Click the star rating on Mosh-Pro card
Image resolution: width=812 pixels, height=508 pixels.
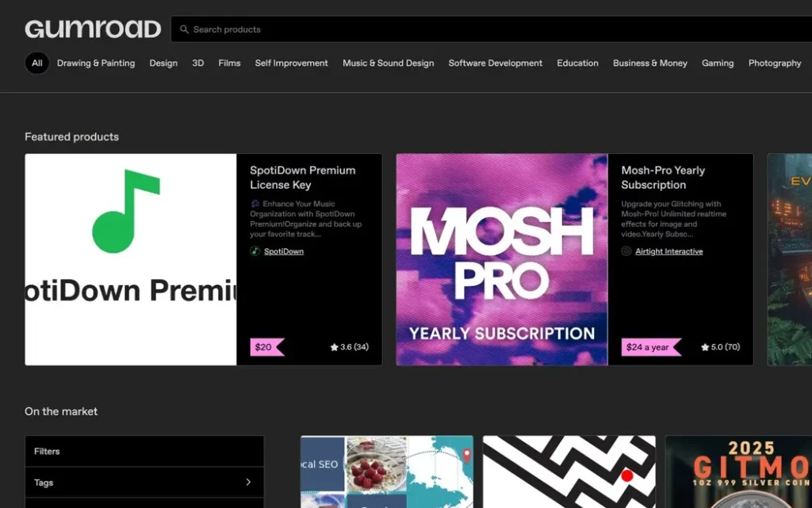(x=720, y=347)
